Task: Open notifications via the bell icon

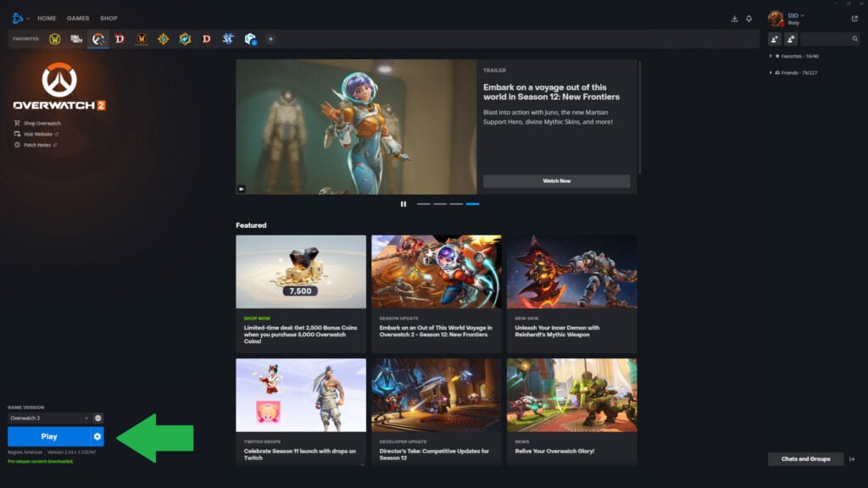Action: click(749, 18)
